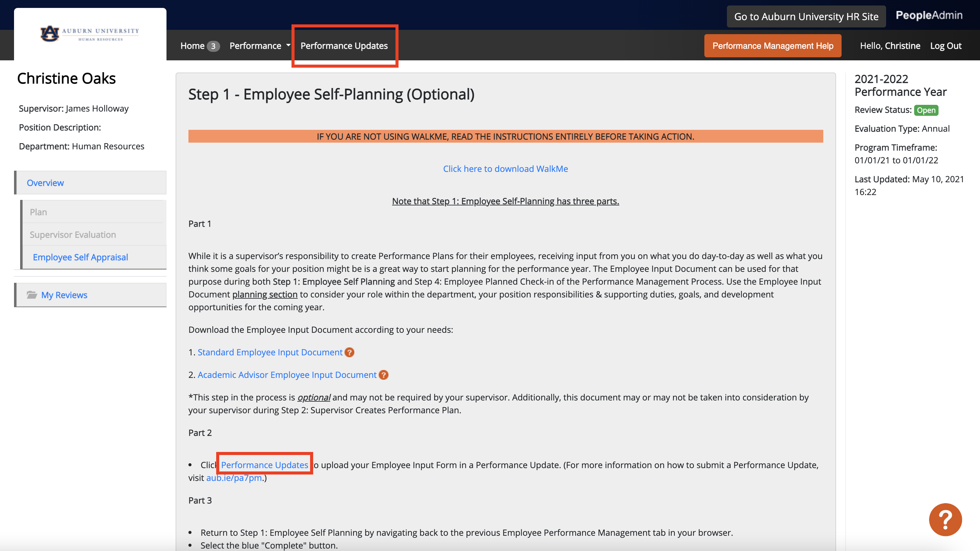Viewport: 980px width, 551px height.
Task: Click the Performance Updates link in Part 2
Action: point(264,465)
